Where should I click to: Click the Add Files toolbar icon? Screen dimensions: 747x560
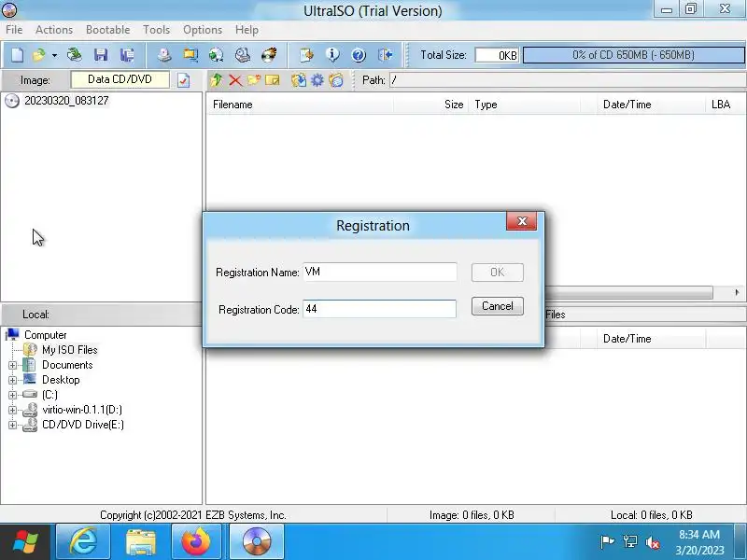tap(306, 55)
